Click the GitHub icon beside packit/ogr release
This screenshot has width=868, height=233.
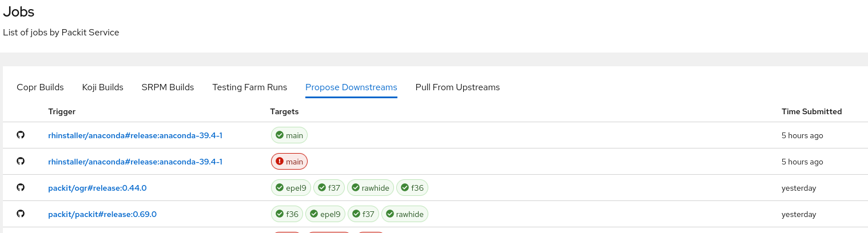tap(21, 188)
